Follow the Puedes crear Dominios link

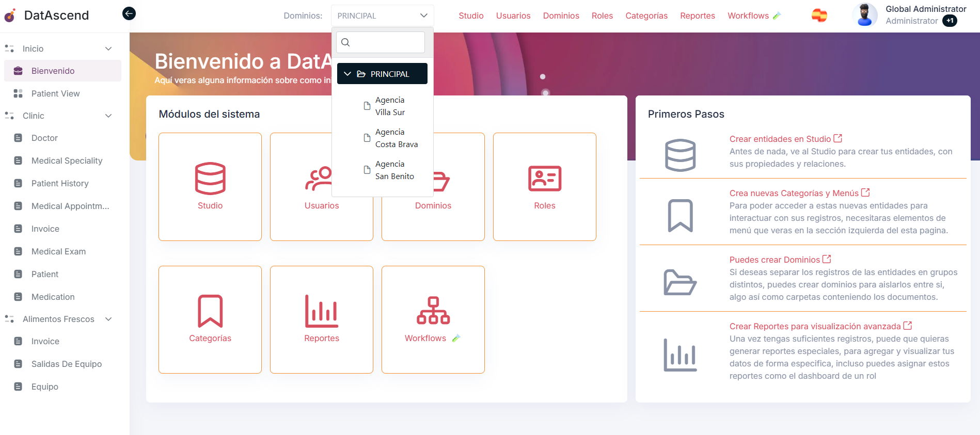click(x=774, y=260)
